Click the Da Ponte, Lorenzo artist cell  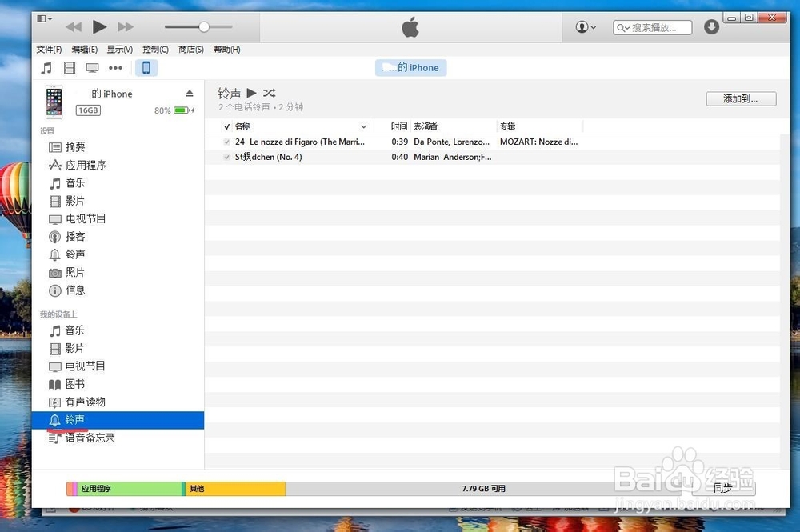click(x=451, y=142)
